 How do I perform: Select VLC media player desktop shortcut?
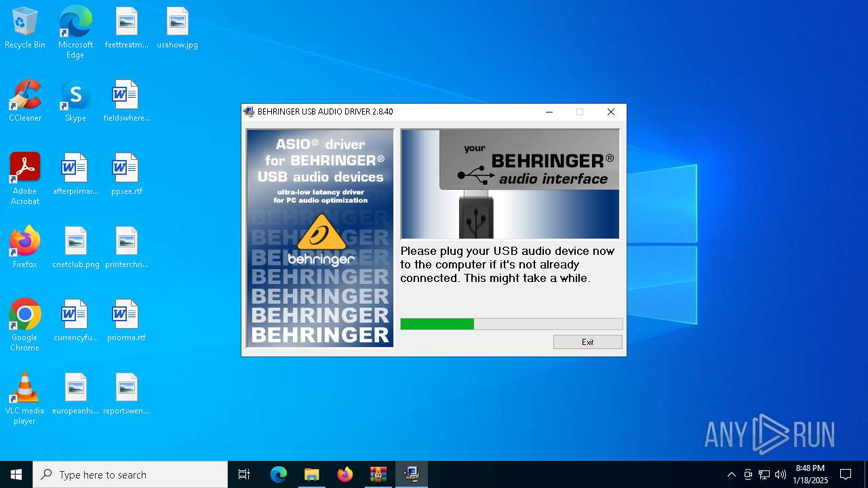coord(25,399)
